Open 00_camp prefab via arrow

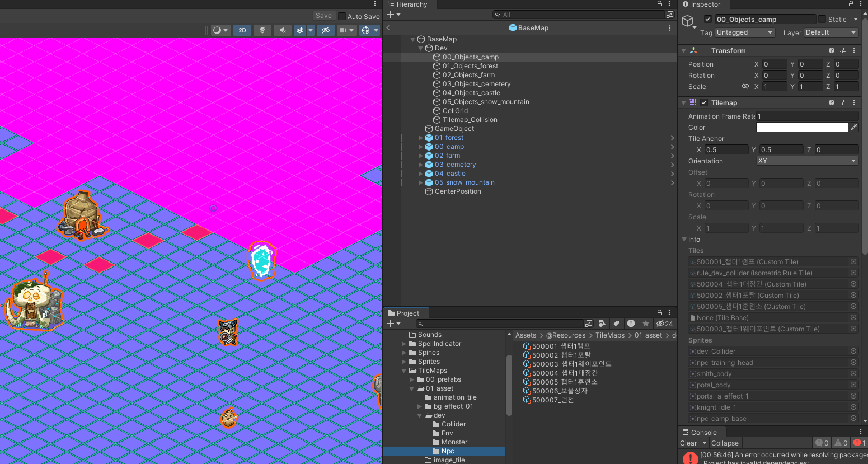point(672,147)
